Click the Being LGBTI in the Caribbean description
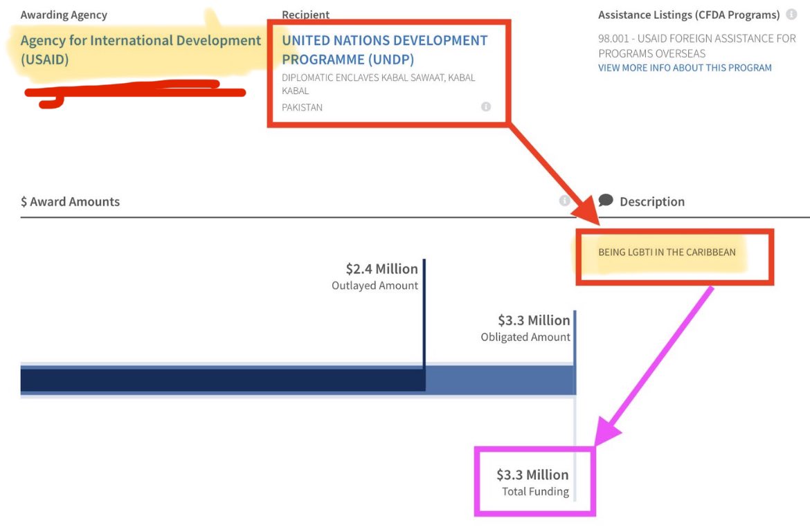The width and height of the screenshot is (810, 532). point(667,253)
